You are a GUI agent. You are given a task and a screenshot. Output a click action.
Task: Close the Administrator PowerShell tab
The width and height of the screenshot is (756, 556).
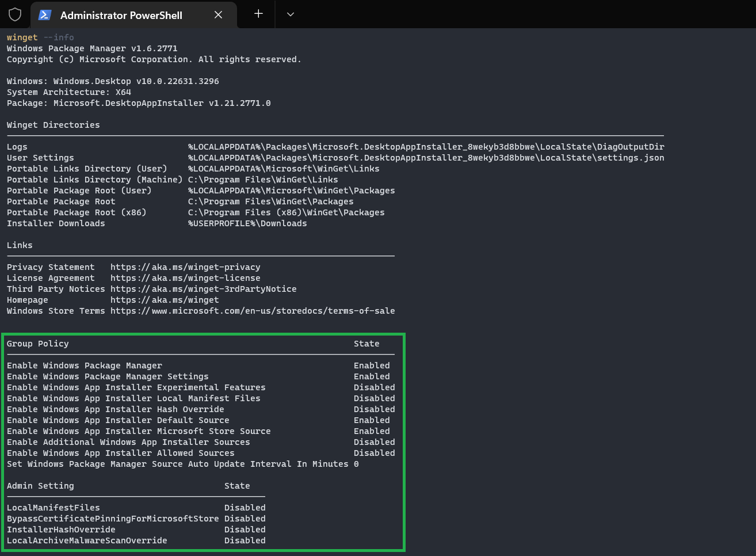coord(218,15)
